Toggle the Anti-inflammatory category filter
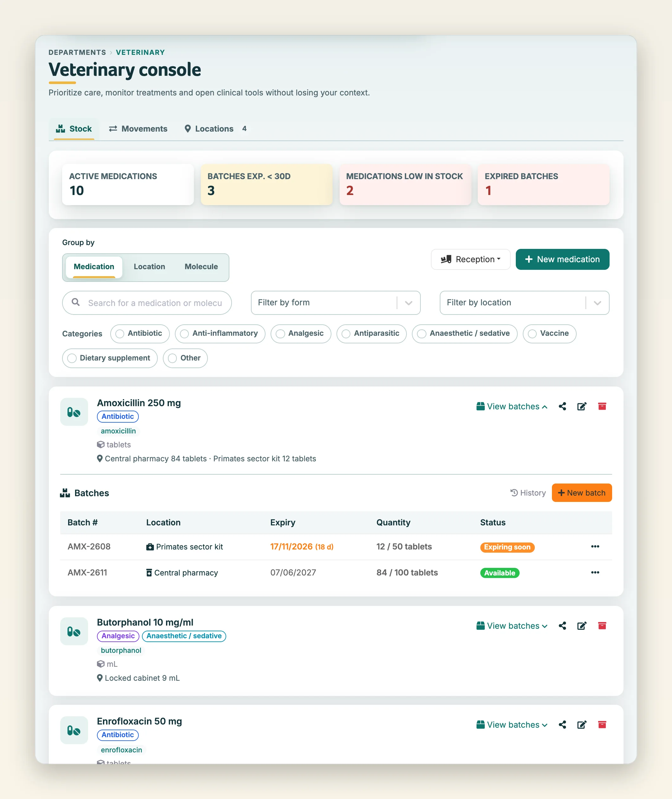672x799 pixels. click(x=220, y=334)
